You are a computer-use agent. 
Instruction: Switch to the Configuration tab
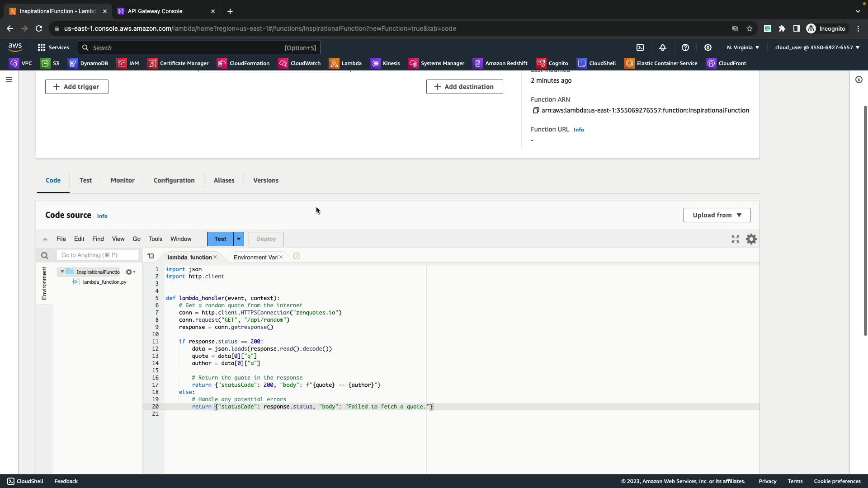174,180
